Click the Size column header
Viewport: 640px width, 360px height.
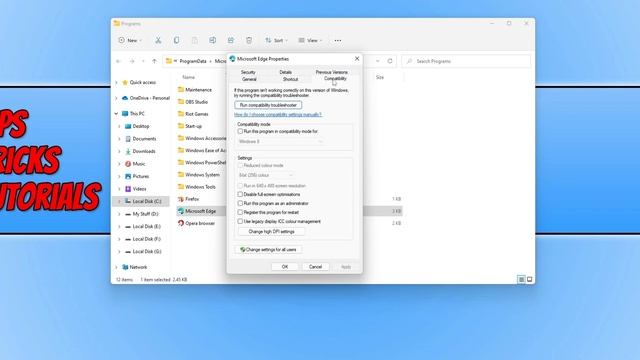coord(380,77)
